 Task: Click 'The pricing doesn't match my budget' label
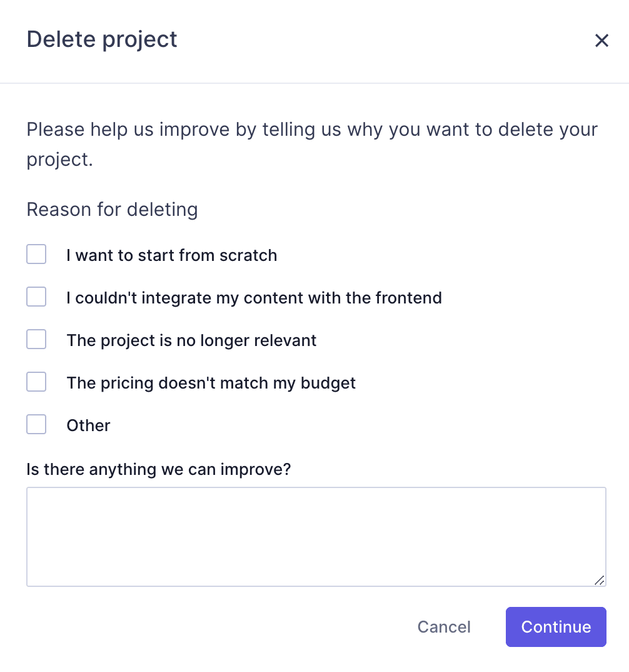[211, 383]
